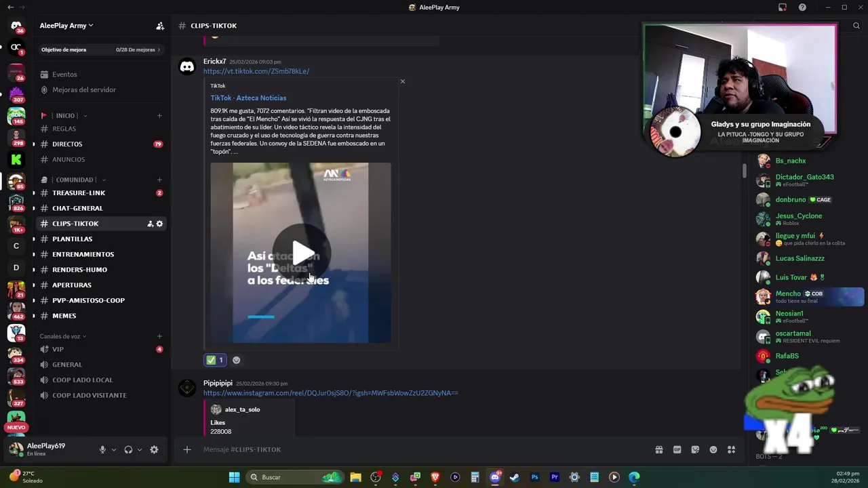Toggle the checkmark reaction on Erickx7 message
This screenshot has width=868, height=488.
[x=215, y=360]
